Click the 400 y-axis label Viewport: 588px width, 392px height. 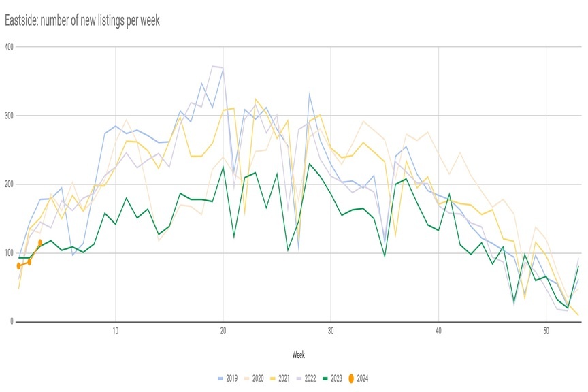coord(8,47)
